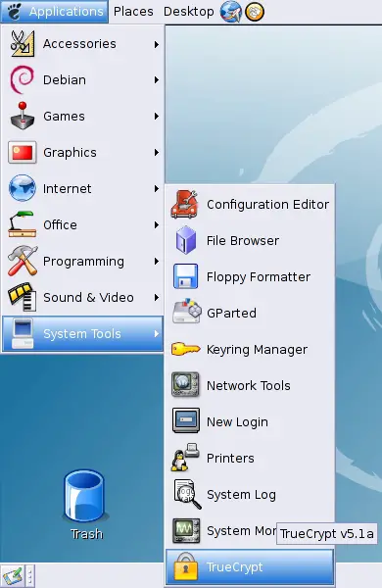
Task: Click the Graphics label text
Action: (70, 153)
